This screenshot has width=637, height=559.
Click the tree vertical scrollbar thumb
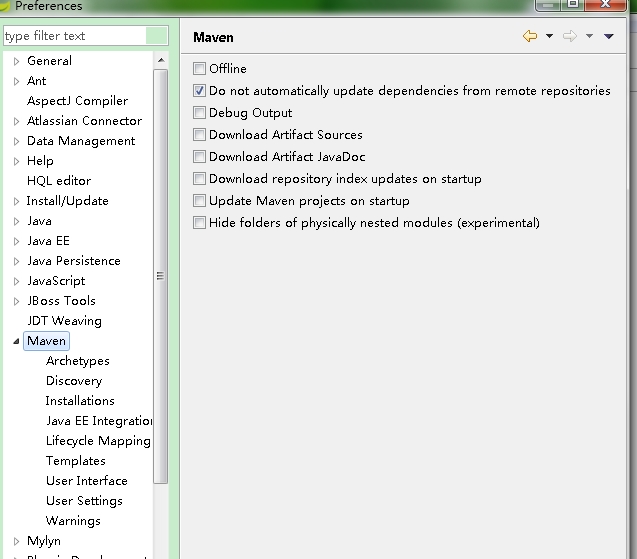(161, 276)
